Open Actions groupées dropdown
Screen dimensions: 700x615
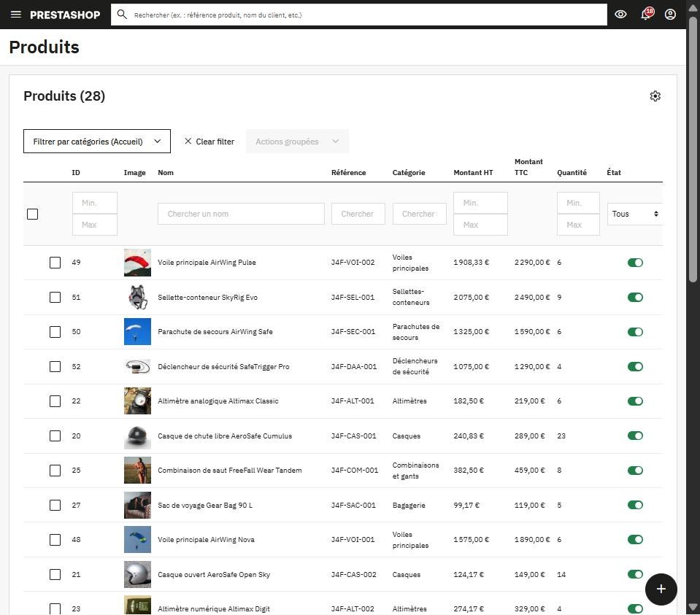point(297,142)
